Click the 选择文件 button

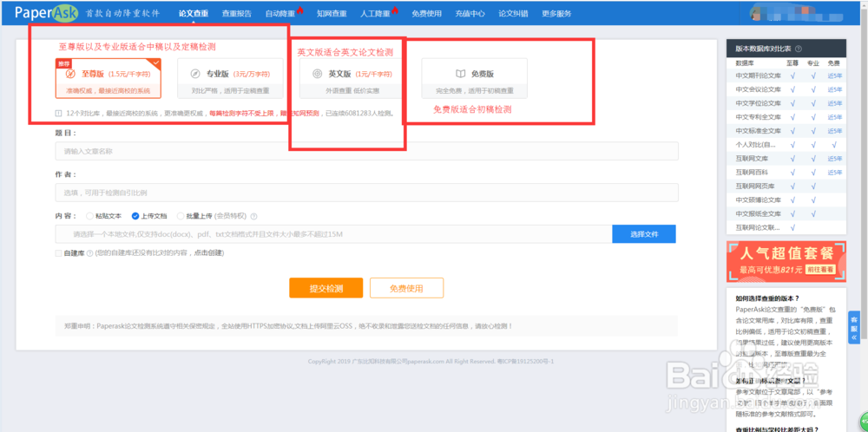pos(644,234)
